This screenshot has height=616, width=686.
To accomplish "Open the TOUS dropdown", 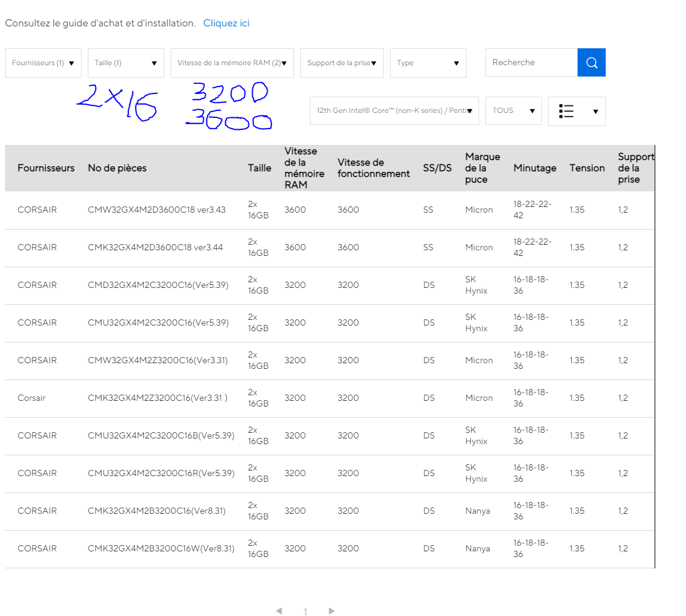I will coord(514,111).
